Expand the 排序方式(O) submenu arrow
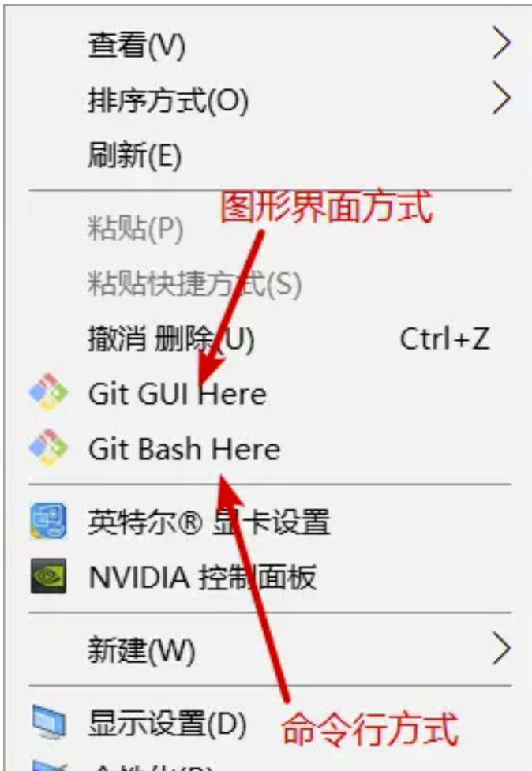Image resolution: width=532 pixels, height=771 pixels. pos(501,99)
